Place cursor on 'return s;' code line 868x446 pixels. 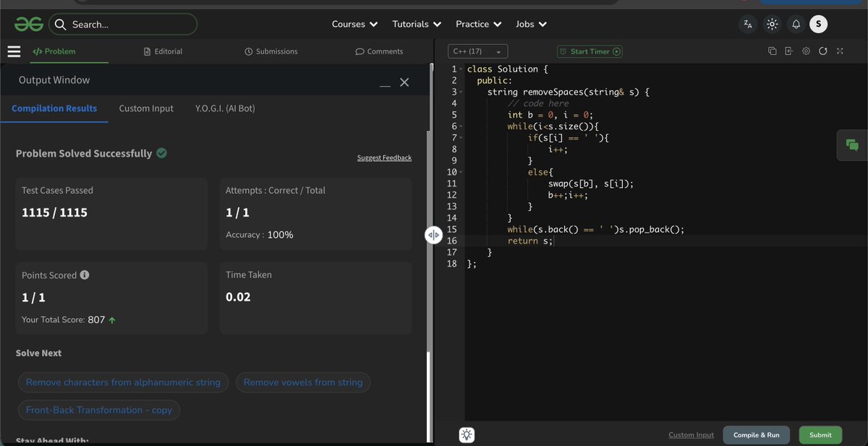530,241
